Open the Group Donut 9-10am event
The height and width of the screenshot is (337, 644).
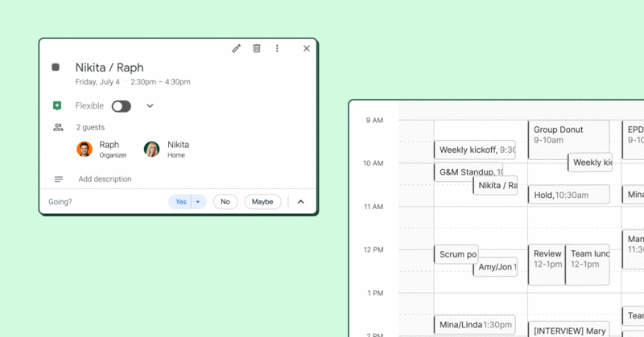click(569, 139)
